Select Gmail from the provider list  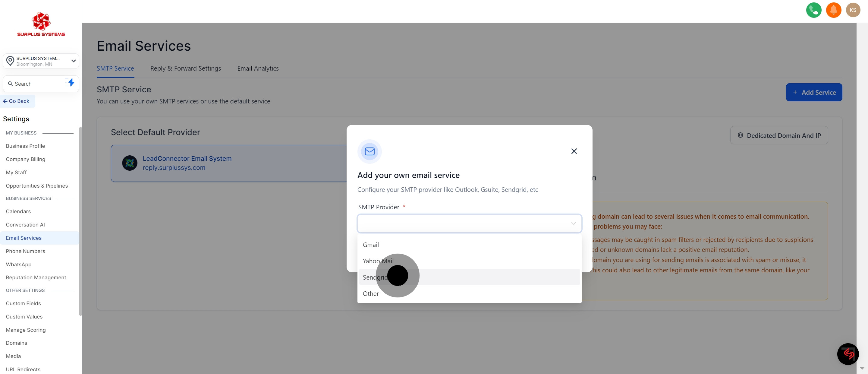pos(371,245)
